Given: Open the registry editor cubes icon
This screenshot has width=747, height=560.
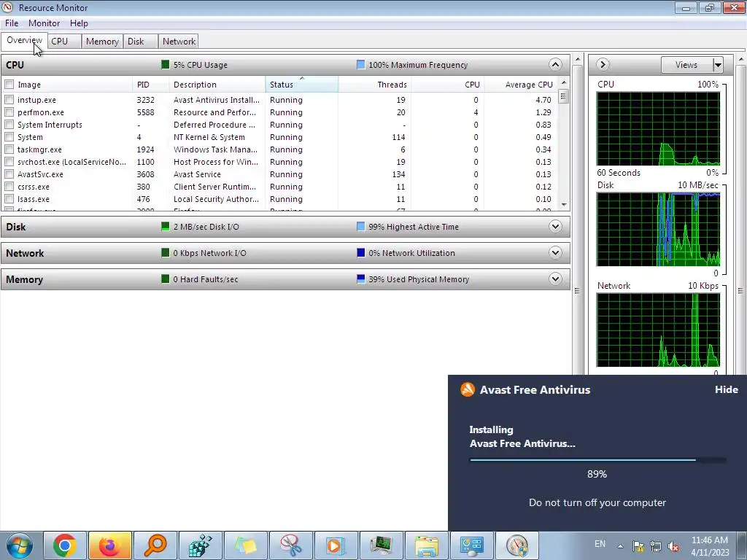Looking at the screenshot, I should click(201, 545).
